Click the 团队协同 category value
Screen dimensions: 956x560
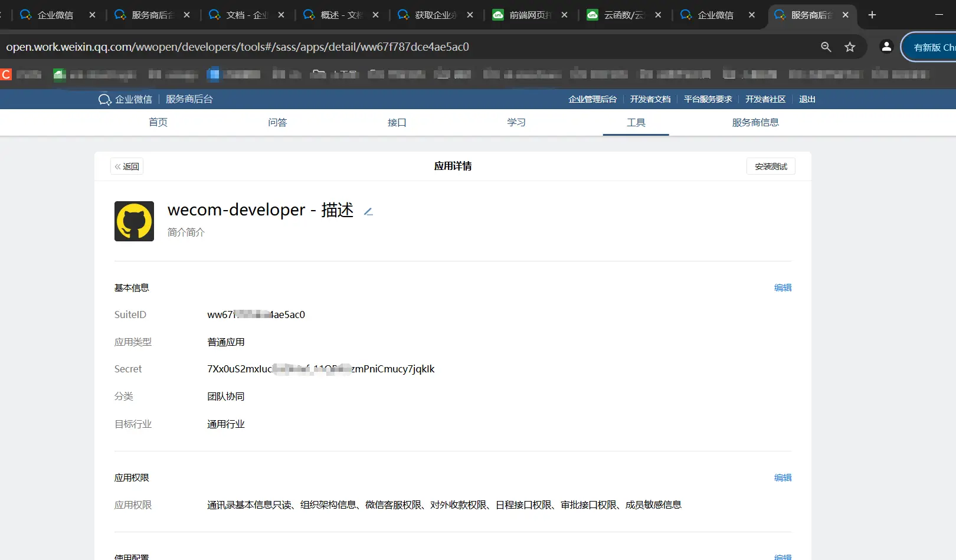(226, 396)
